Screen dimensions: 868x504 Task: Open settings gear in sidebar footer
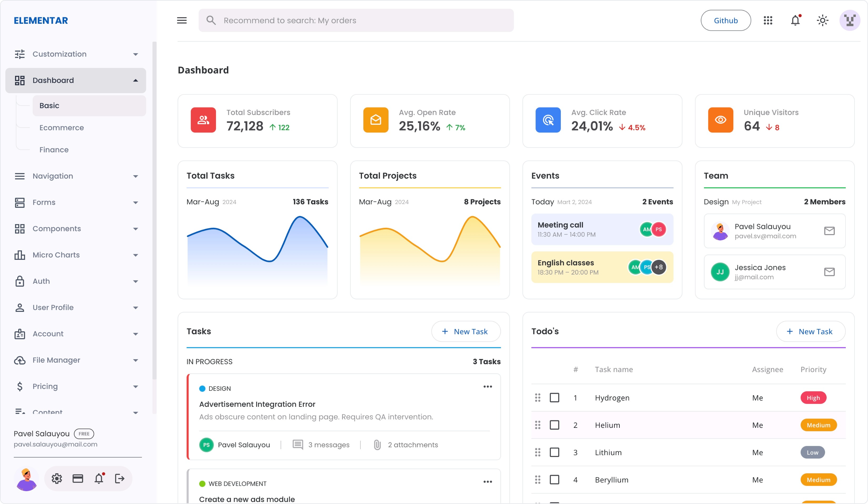pos(57,479)
